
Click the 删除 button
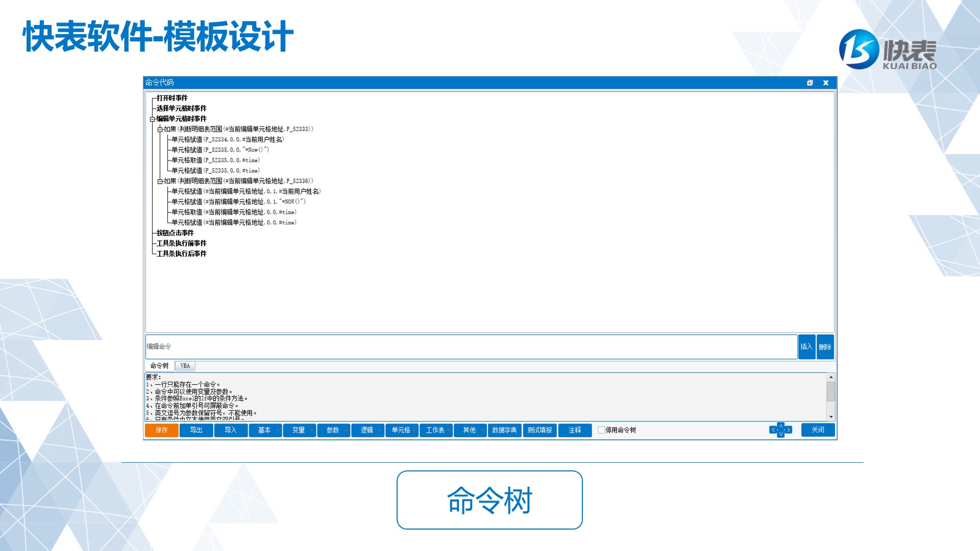point(825,347)
